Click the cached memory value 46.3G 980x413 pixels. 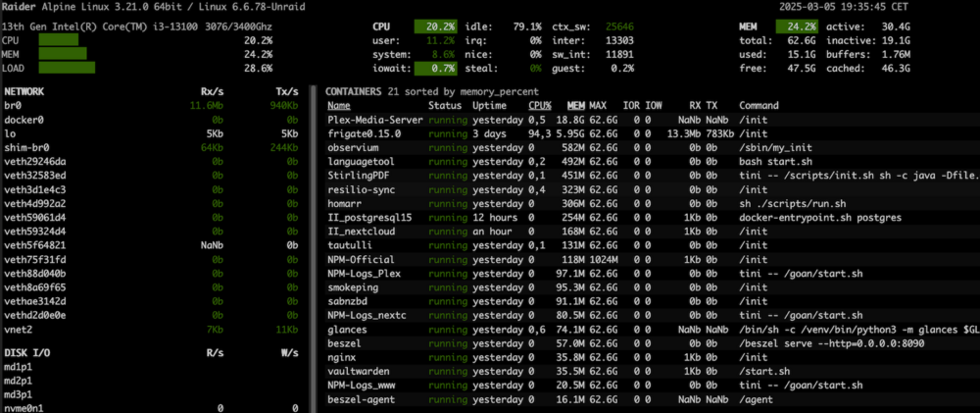(x=895, y=68)
